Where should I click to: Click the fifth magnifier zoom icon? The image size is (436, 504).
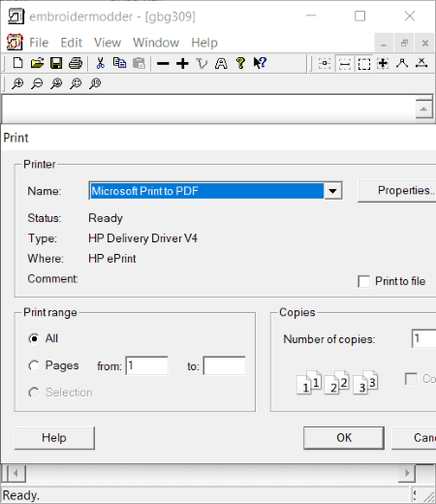(95, 83)
